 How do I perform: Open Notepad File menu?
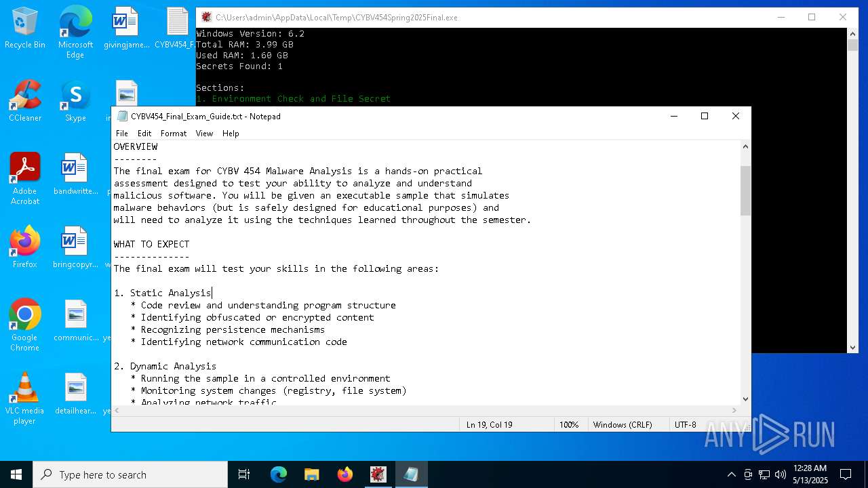(122, 134)
